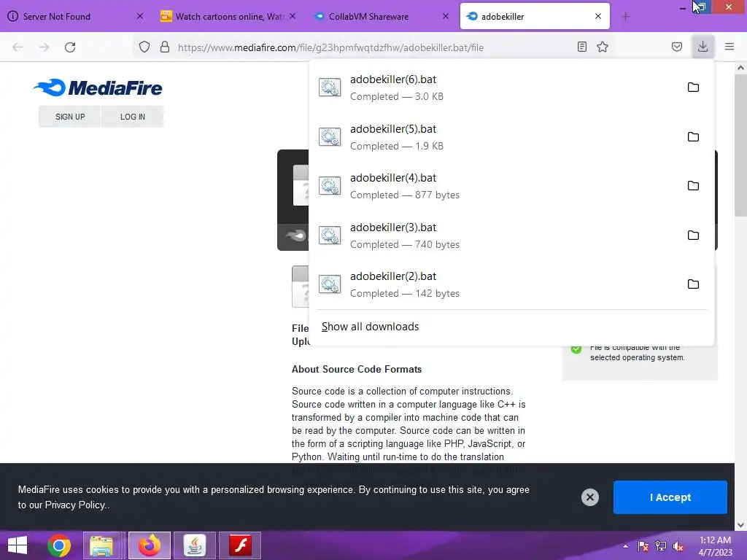Click scrollbar down arrow
This screenshot has width=747, height=560.
click(740, 525)
